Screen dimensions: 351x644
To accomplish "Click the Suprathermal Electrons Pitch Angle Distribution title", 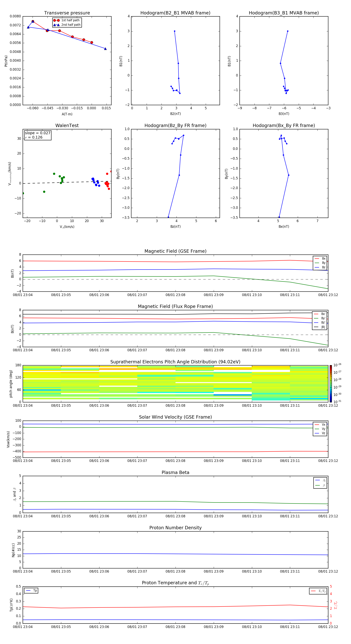I will 175,362.
